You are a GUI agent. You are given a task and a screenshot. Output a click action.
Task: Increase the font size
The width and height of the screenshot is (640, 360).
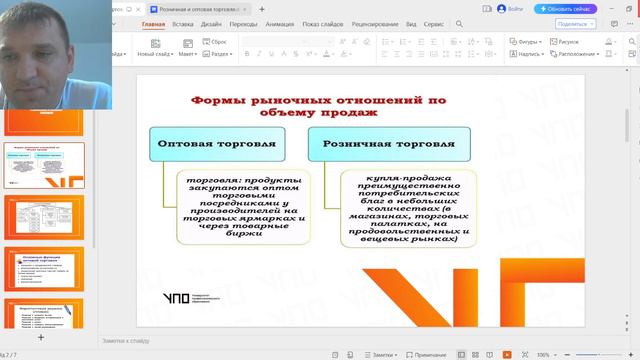342,42
